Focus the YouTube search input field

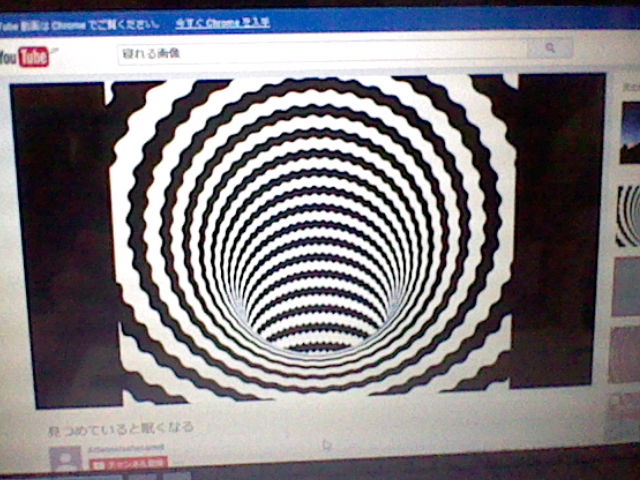(322, 52)
